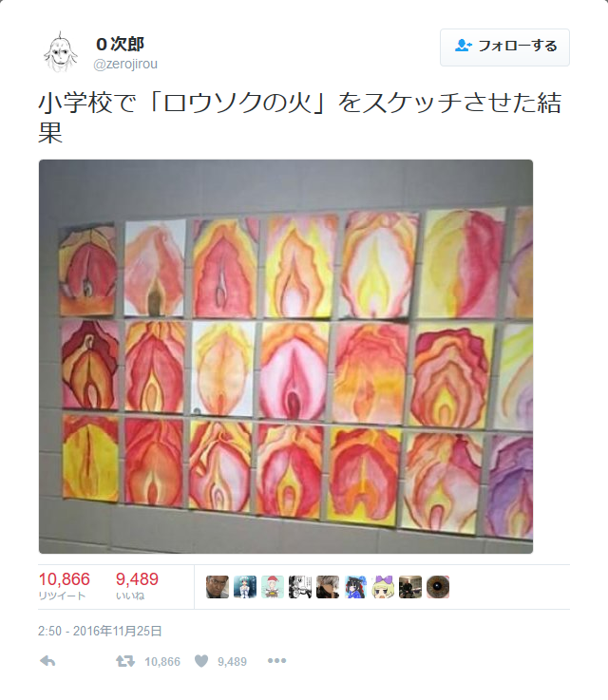Screen dimensions: 608x700
Task: Open the first liker avatar with the man's face
Action: click(218, 587)
